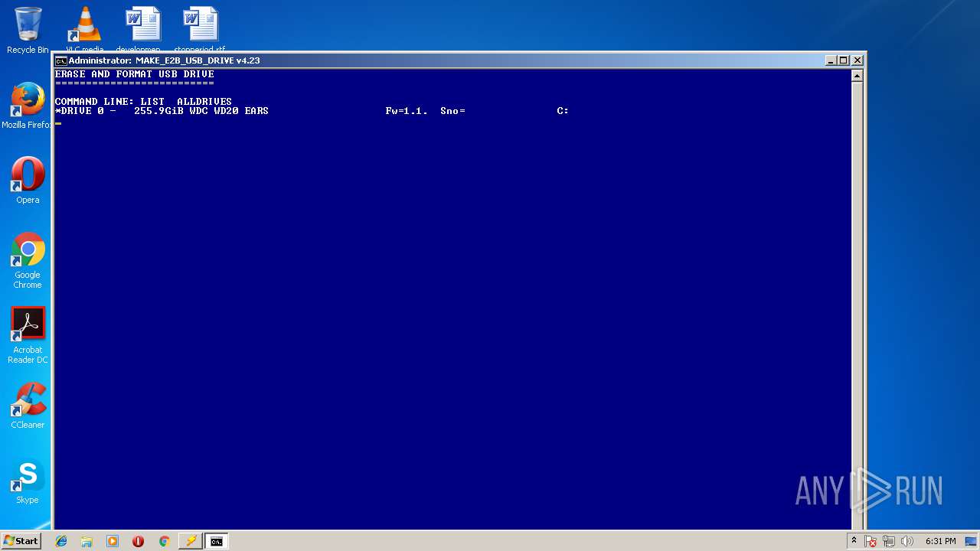The image size is (980, 551).
Task: Click the Fw=1.1. text
Action: pyautogui.click(x=407, y=111)
